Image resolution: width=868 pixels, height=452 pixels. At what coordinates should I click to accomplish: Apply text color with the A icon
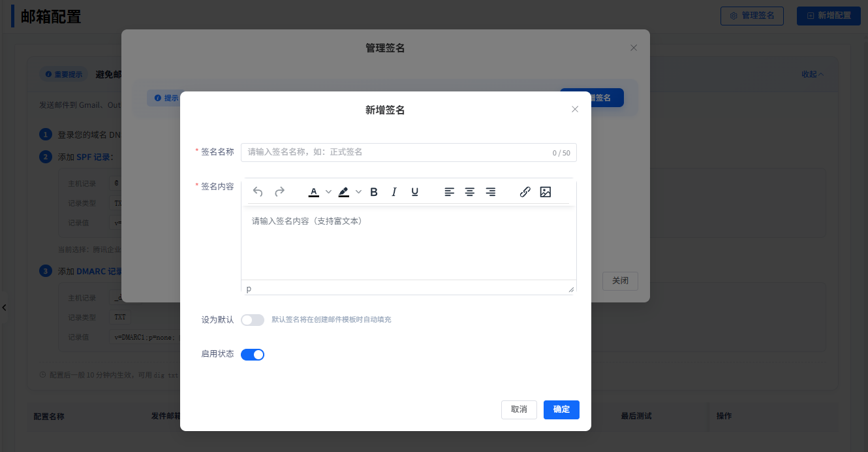click(314, 192)
